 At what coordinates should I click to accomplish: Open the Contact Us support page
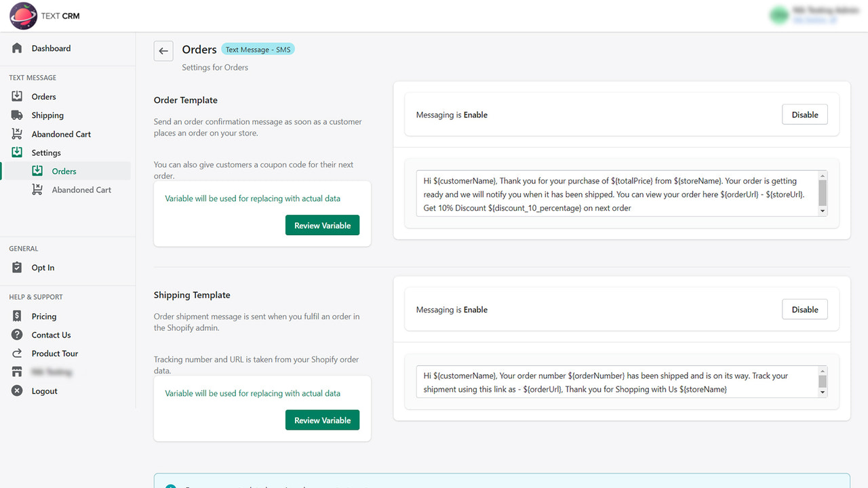[x=51, y=335]
